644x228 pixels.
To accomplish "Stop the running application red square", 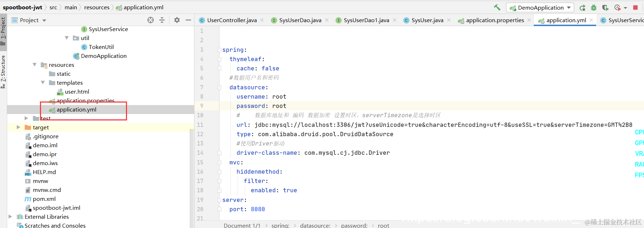I will tap(635, 8).
